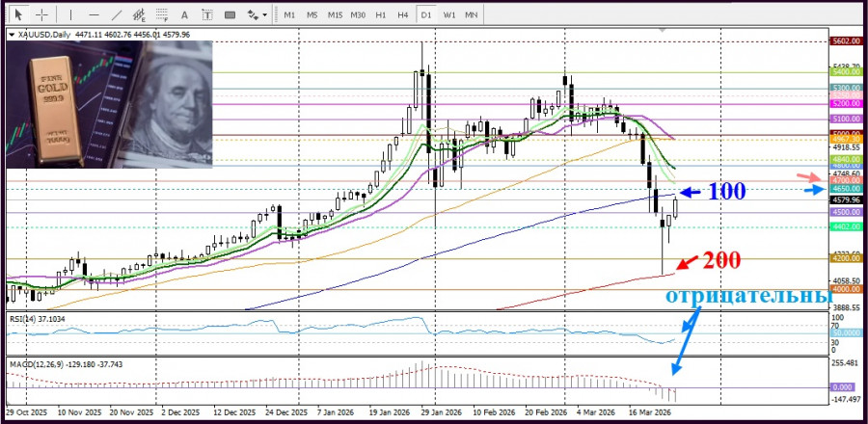Open the arrows objects dropdown

coord(258,15)
